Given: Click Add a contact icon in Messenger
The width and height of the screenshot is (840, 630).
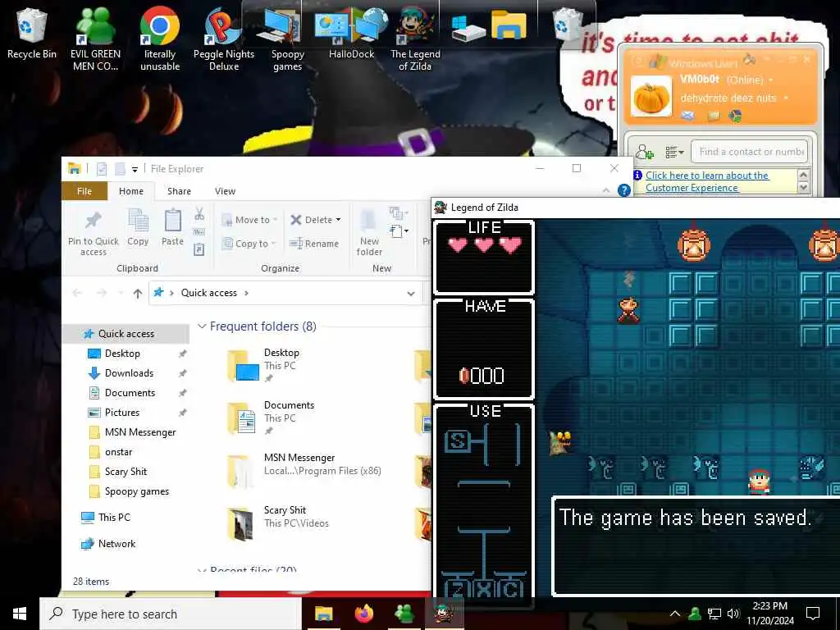Looking at the screenshot, I should pyautogui.click(x=645, y=152).
